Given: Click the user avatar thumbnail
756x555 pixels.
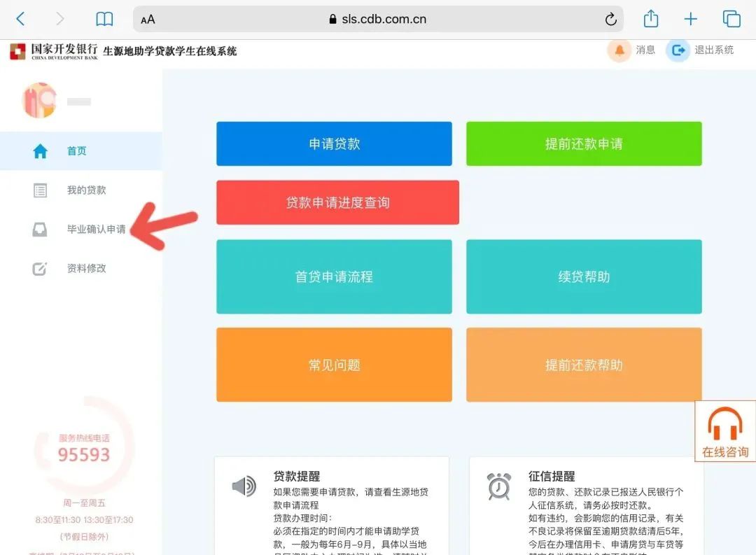Looking at the screenshot, I should coord(38,100).
